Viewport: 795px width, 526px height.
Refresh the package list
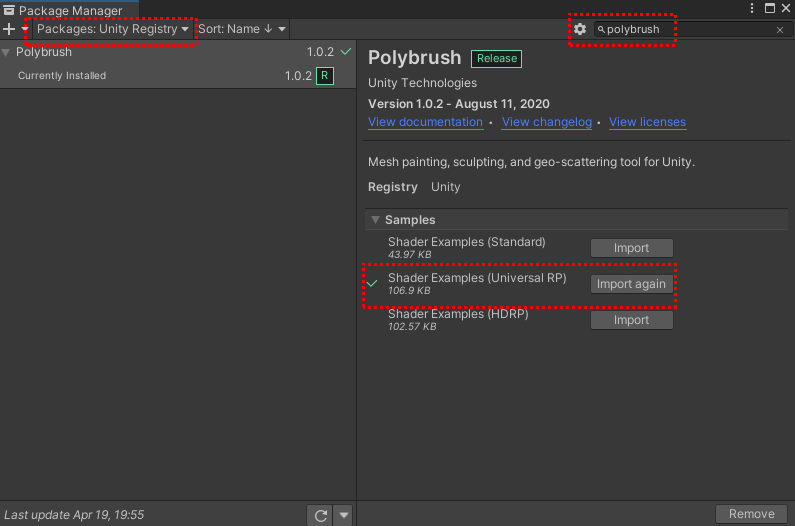click(x=320, y=515)
